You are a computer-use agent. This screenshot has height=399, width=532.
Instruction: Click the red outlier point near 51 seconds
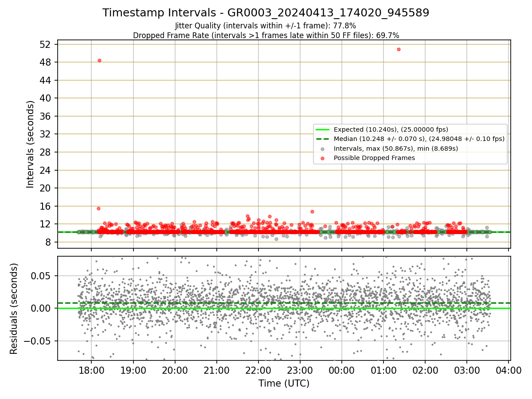[x=399, y=49]
